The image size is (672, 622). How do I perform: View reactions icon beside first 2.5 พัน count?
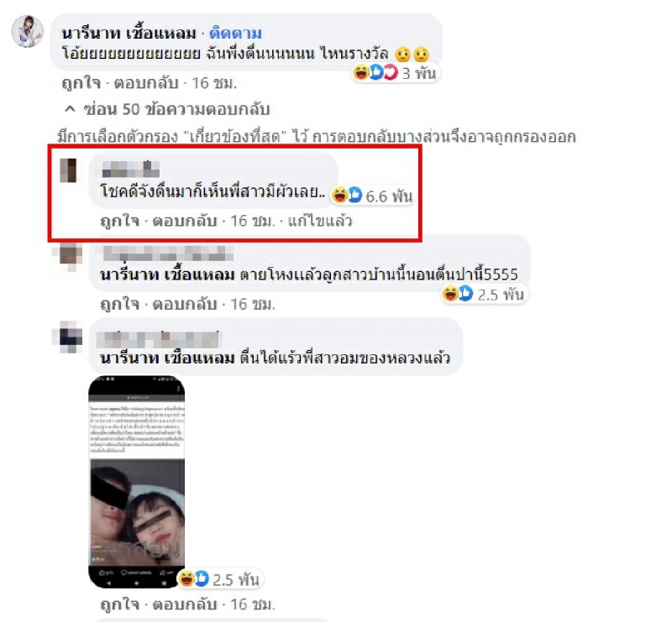(457, 294)
